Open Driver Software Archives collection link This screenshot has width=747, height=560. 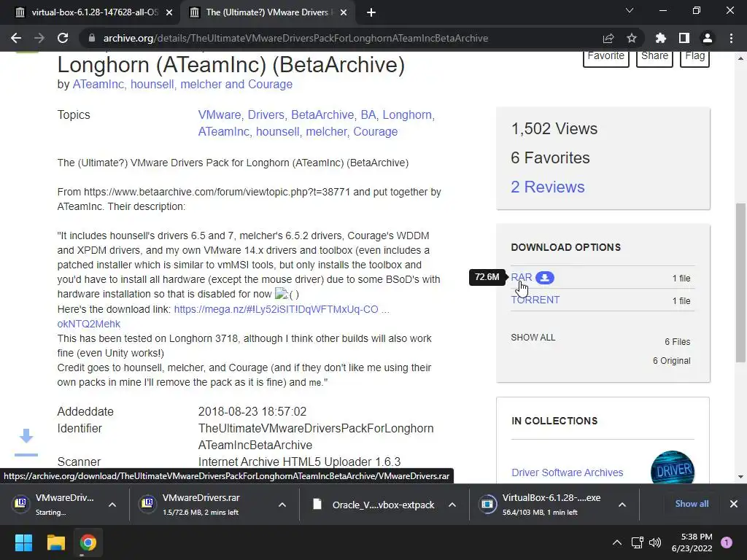[567, 472]
